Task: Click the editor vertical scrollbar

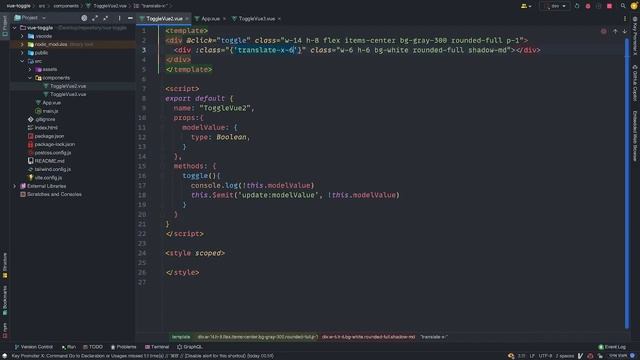Action: pyautogui.click(x=627, y=184)
